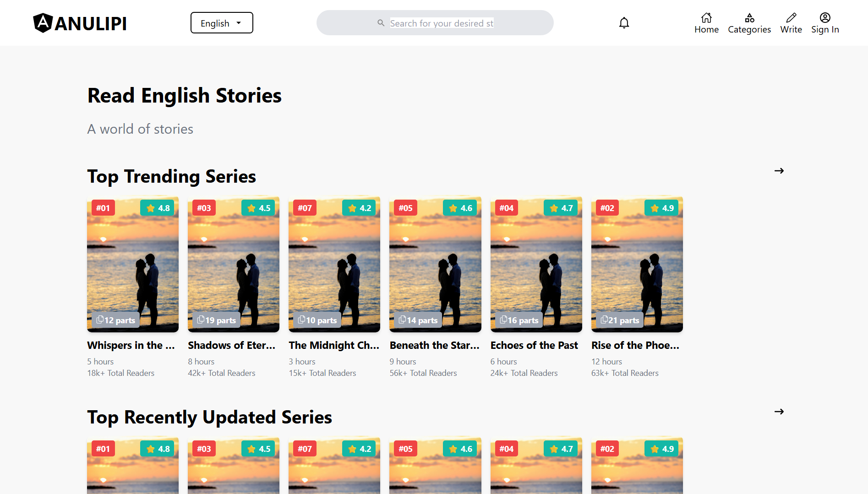Click the 14 parts badge on Beneath the Star...
The width and height of the screenshot is (868, 494).
[418, 320]
